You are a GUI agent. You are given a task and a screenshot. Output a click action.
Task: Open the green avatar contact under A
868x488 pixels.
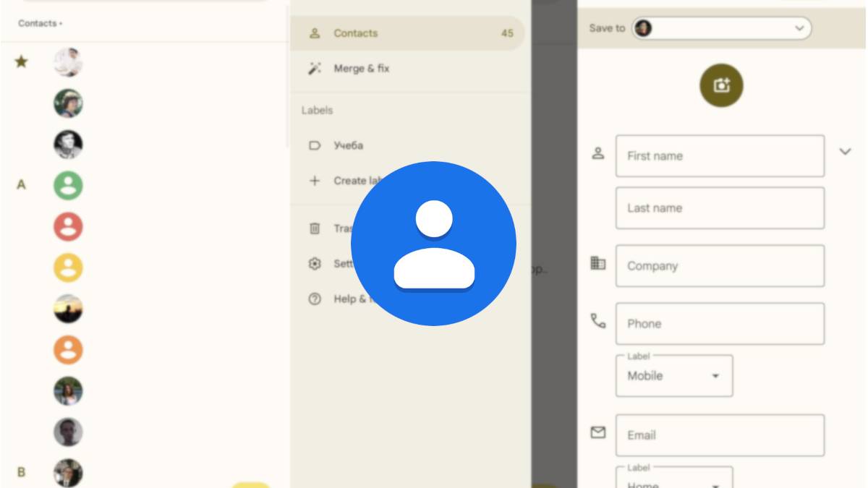coord(68,186)
